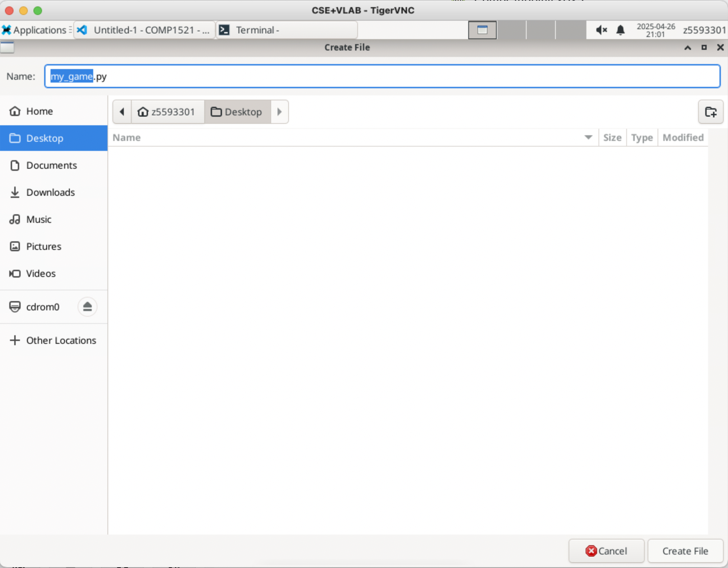Open Other Locations in the sidebar
728x568 pixels.
pyautogui.click(x=61, y=340)
